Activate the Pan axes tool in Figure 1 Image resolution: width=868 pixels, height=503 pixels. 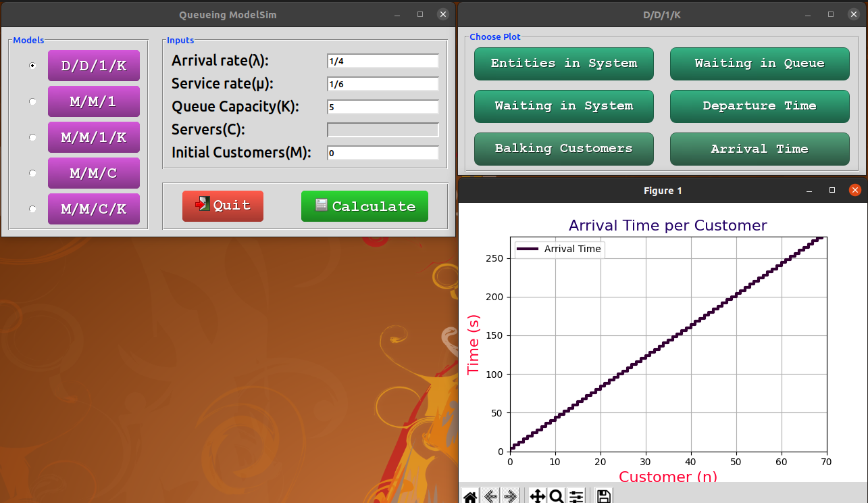click(537, 496)
